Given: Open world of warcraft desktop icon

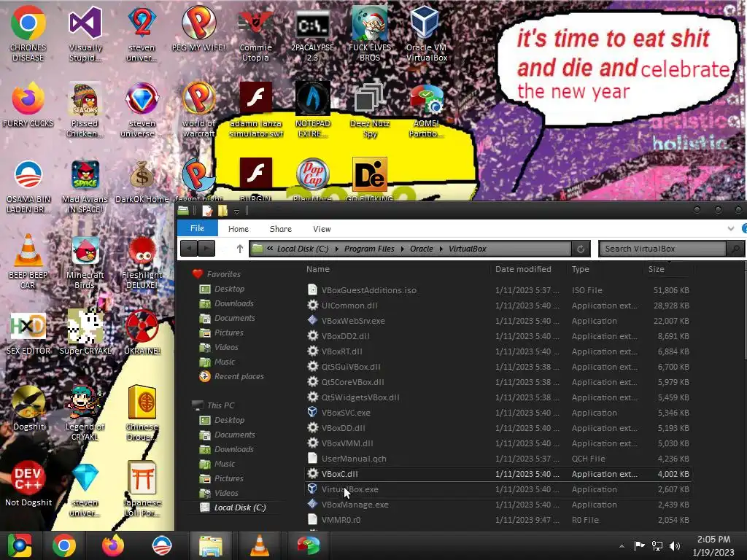Looking at the screenshot, I should [x=199, y=111].
